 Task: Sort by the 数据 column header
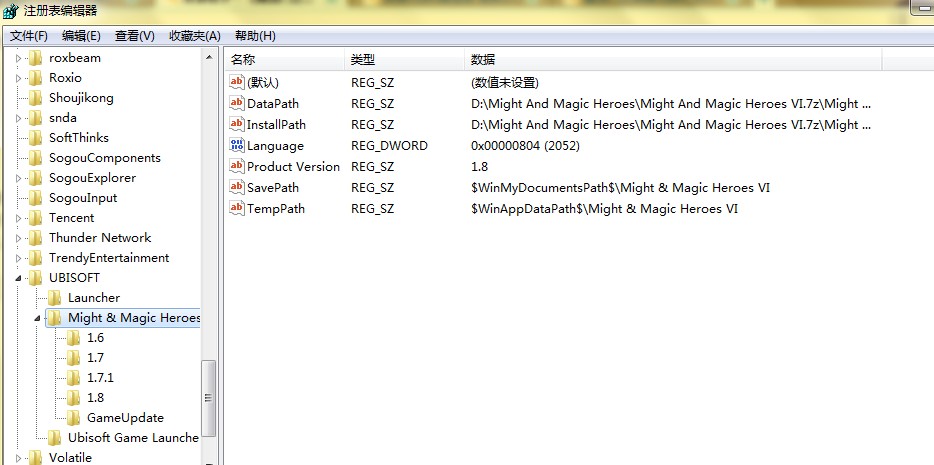[673, 60]
